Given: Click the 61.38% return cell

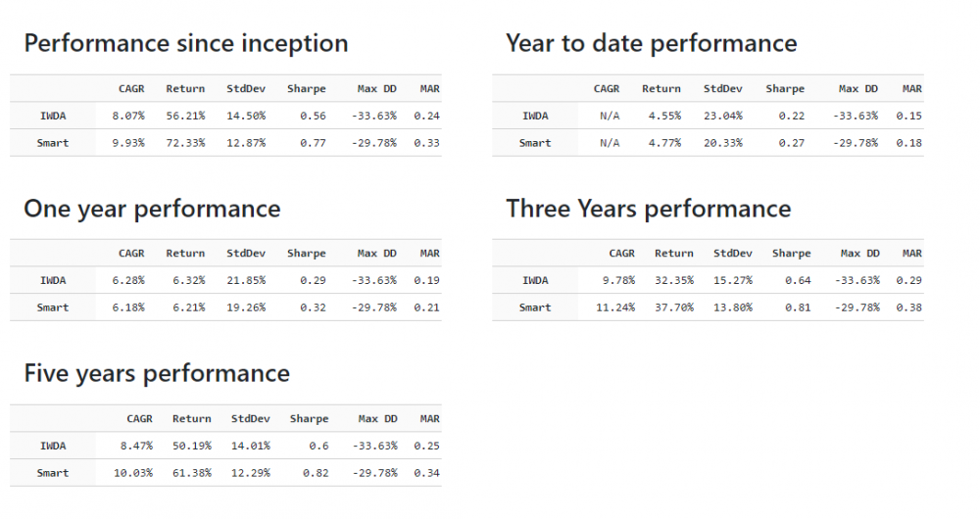Looking at the screenshot, I should pyautogui.click(x=192, y=473).
